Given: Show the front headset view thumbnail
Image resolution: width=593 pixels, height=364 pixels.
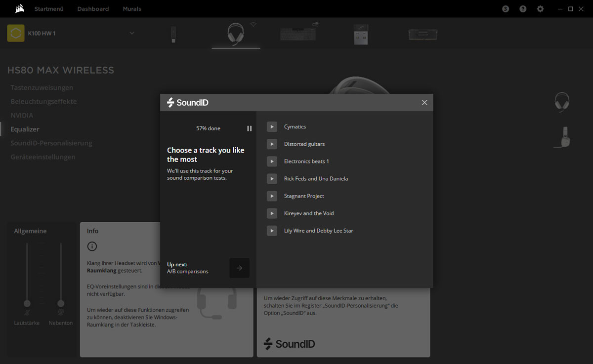Looking at the screenshot, I should [562, 103].
